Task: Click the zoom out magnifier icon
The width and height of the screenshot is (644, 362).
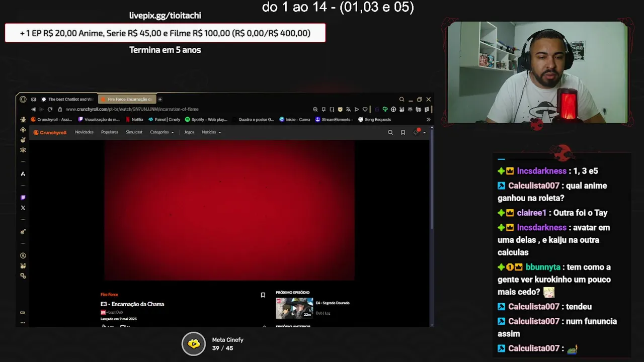Action: [x=315, y=109]
